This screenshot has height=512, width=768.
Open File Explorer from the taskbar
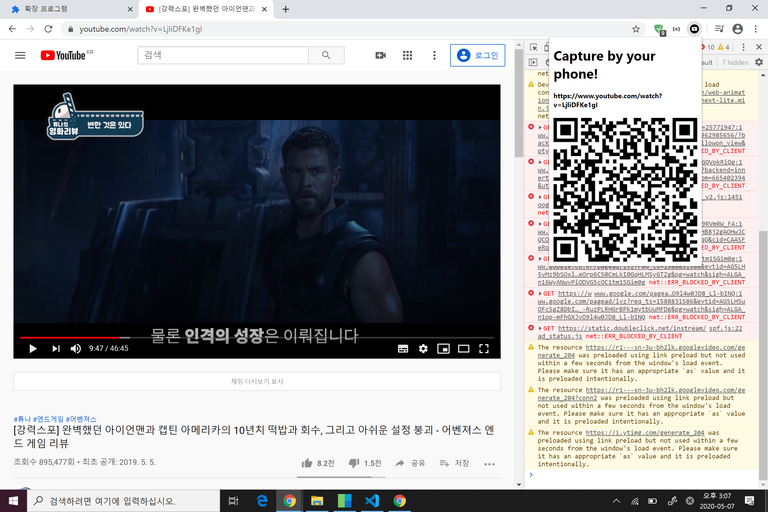(x=317, y=501)
